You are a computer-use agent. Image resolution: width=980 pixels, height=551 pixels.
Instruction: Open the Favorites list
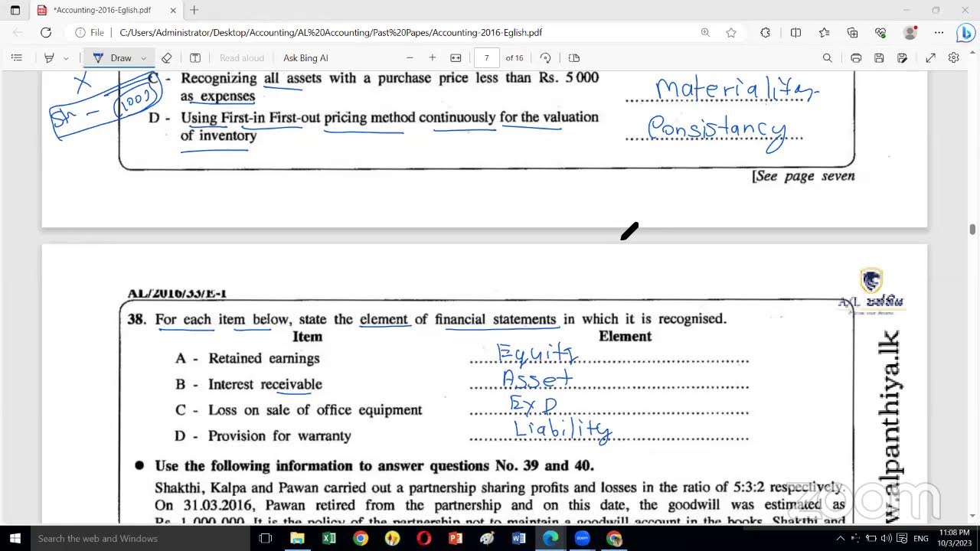coord(824,33)
